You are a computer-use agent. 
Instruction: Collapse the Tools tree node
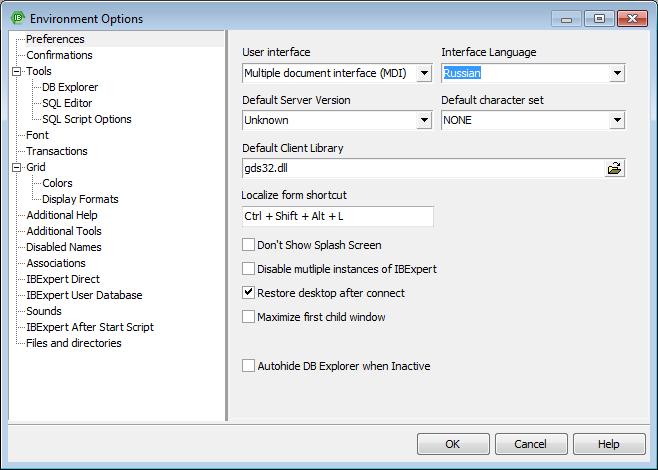[x=16, y=71]
